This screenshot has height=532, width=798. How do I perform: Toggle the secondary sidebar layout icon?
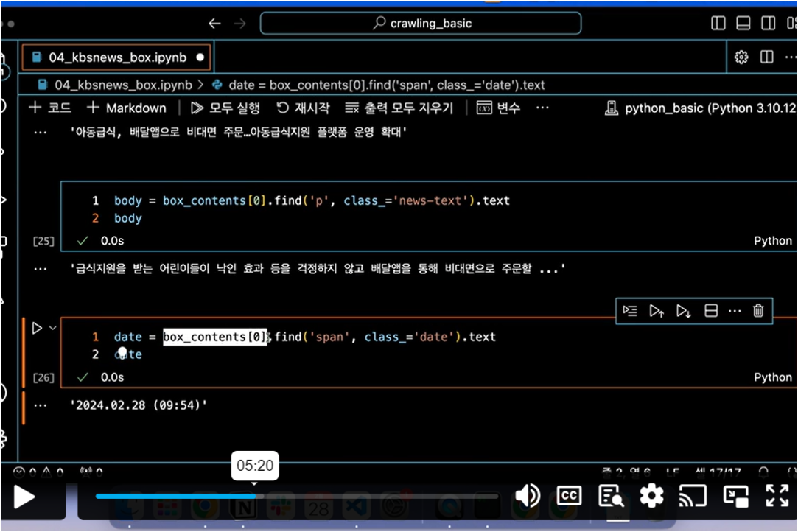768,24
